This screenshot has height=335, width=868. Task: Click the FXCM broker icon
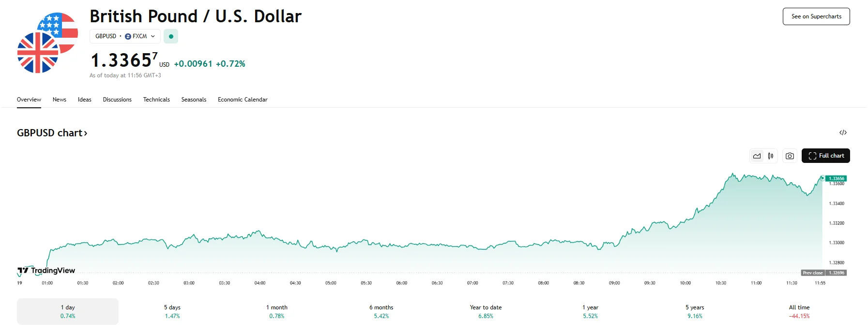click(128, 36)
